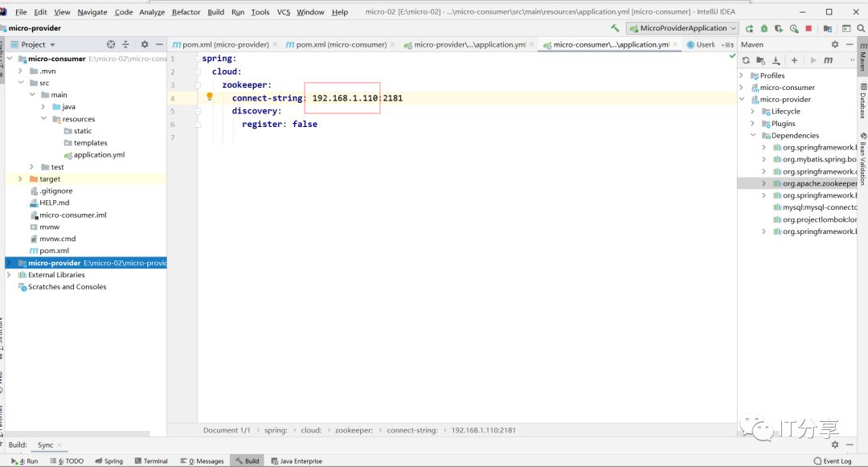Show the hidden editor tabs list
Viewport: 868px width, 467px height.
click(x=727, y=45)
